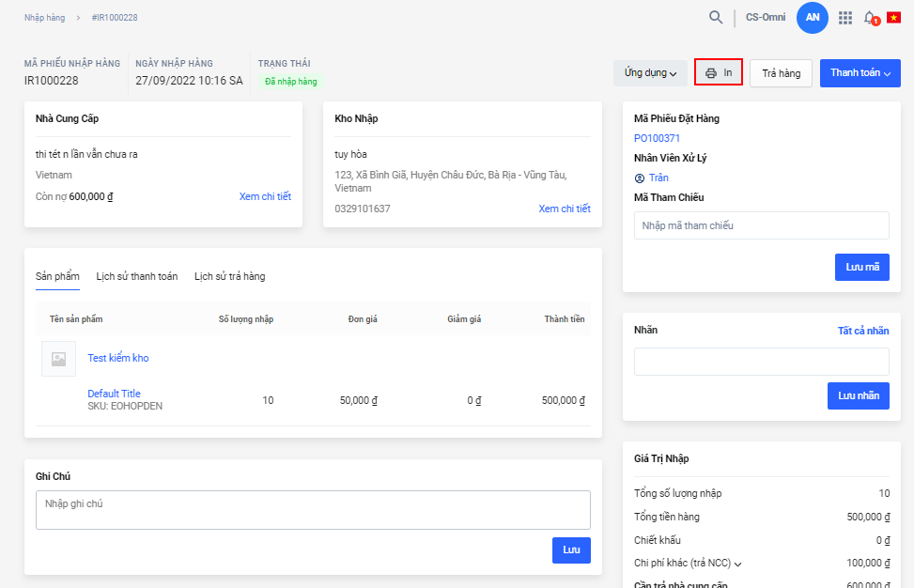Image resolution: width=914 pixels, height=588 pixels.
Task: Click the search magnifier icon
Action: click(716, 17)
